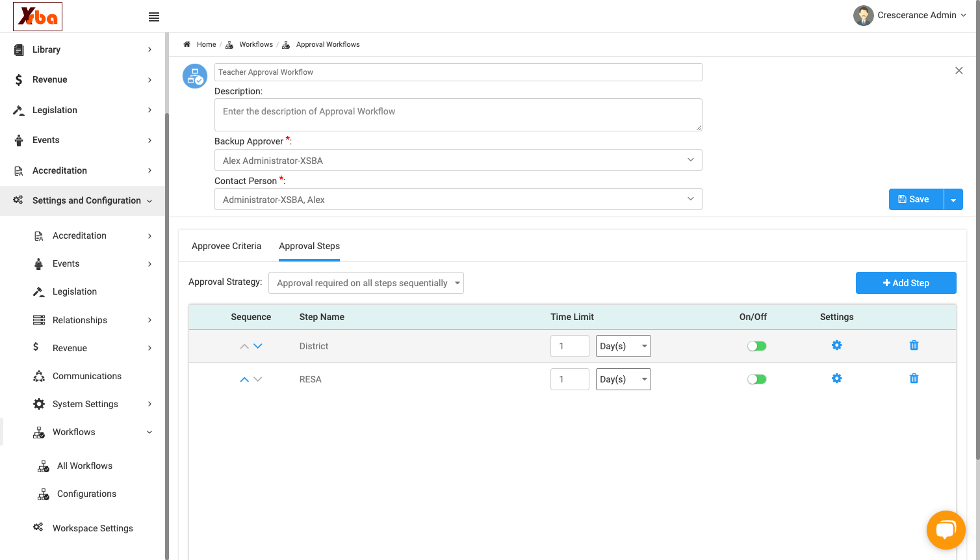The image size is (980, 560).
Task: Open Configurations in the sidebar
Action: coord(86,494)
